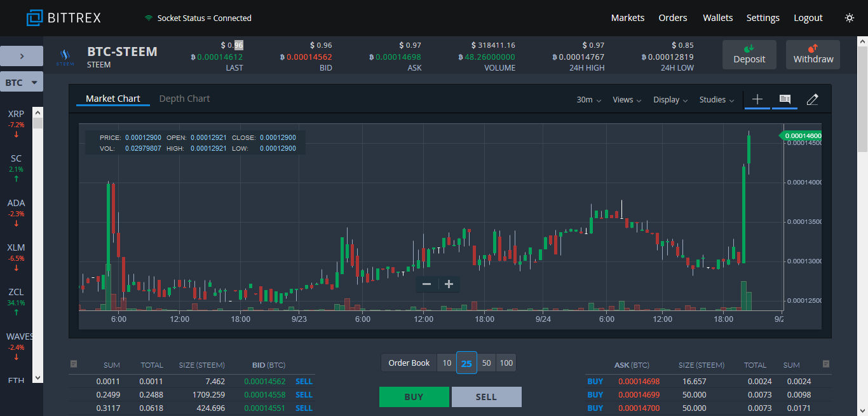Click the grey SELL button
The image size is (868, 416).
point(486,397)
